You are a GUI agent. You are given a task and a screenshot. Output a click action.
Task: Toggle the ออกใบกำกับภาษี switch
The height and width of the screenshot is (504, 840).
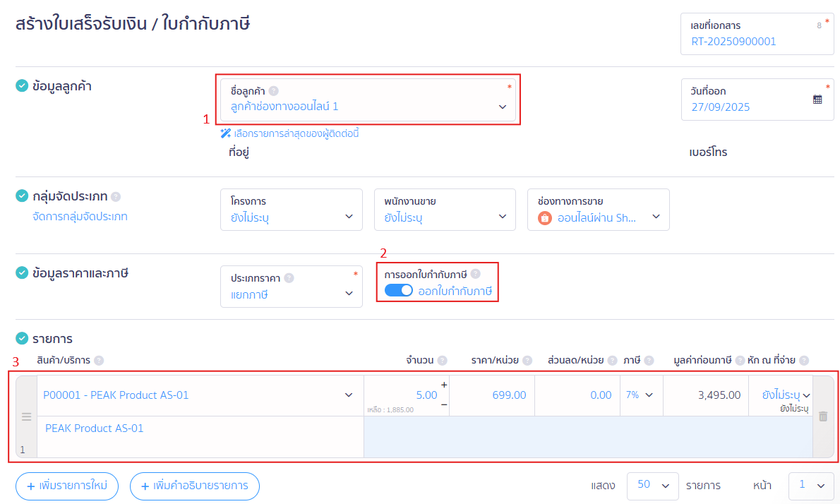399,291
